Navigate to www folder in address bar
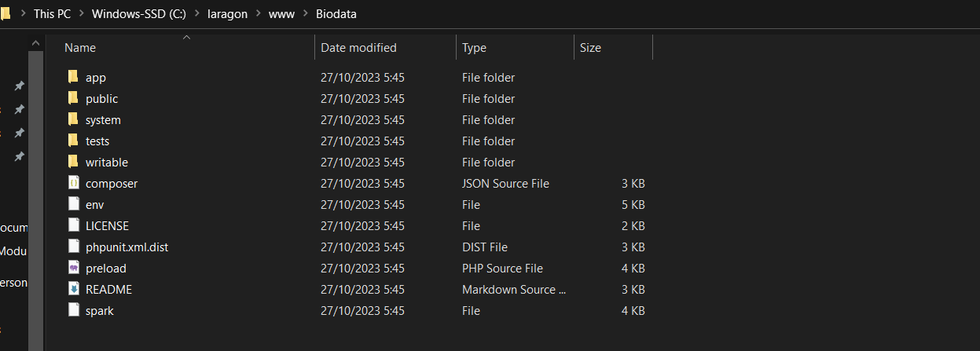 click(x=282, y=14)
